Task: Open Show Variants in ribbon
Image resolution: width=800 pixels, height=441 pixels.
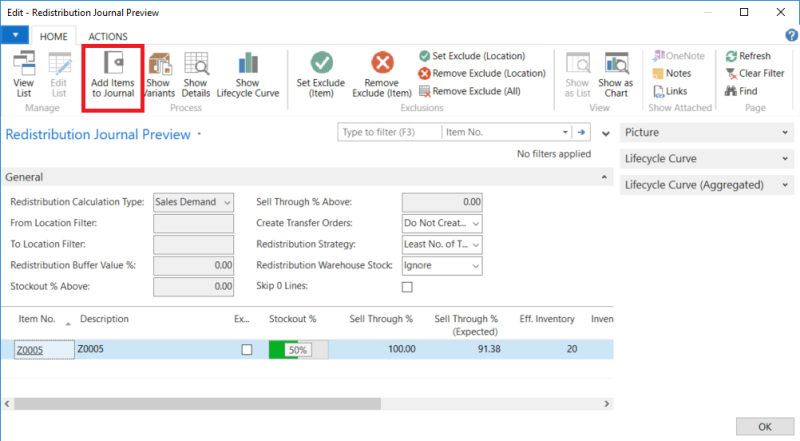Action: (159, 64)
